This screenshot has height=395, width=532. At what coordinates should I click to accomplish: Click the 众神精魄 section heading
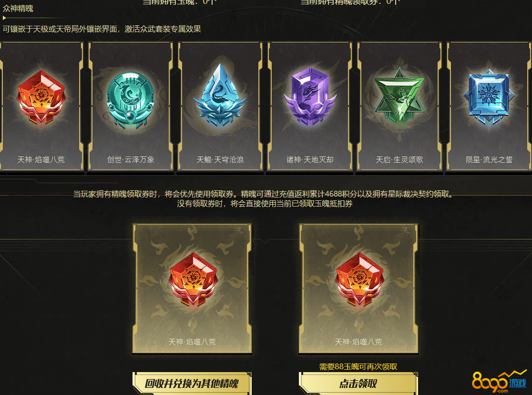click(x=18, y=9)
